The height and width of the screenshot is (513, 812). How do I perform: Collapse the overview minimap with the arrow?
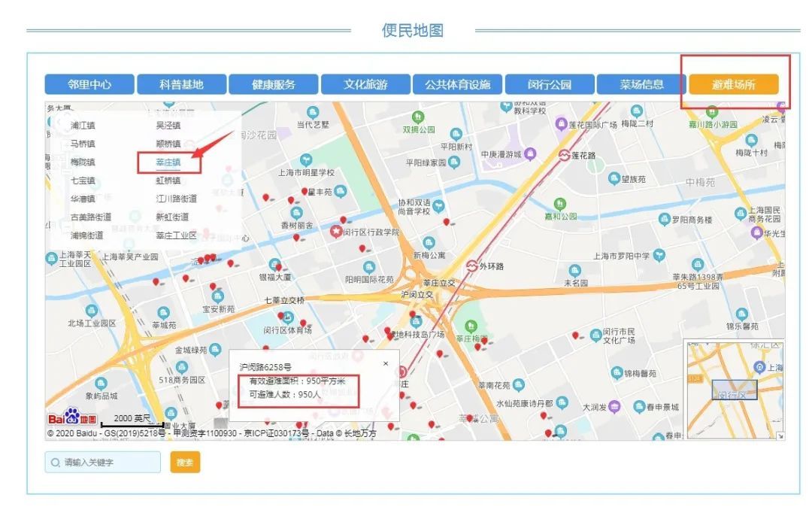pos(780,436)
